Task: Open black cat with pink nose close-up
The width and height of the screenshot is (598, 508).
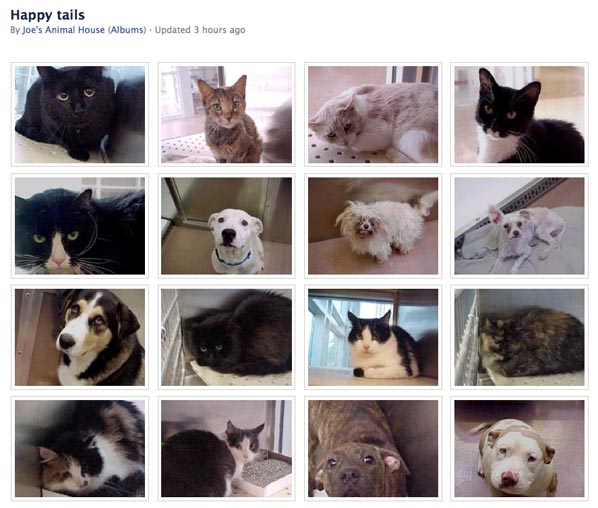Action: [x=80, y=226]
